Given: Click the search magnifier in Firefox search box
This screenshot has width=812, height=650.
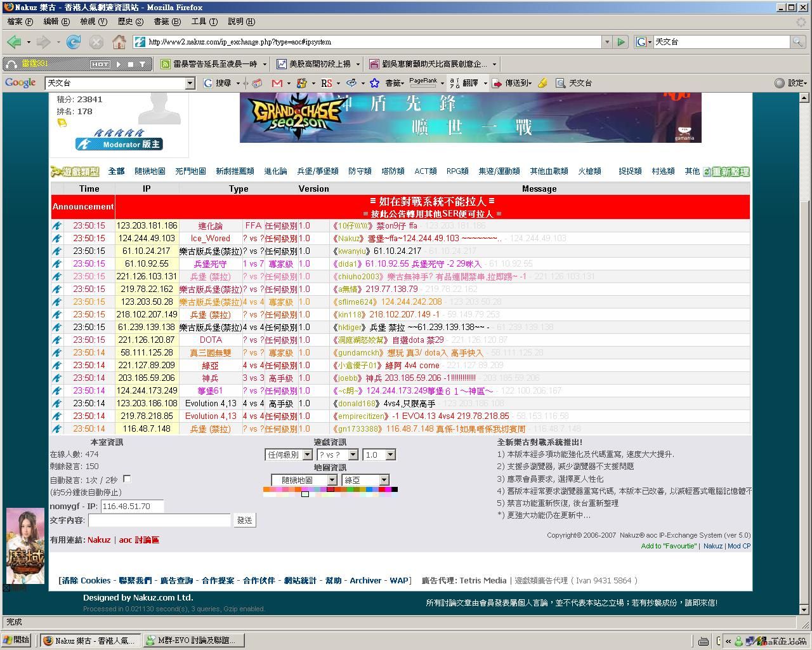Looking at the screenshot, I should pos(797,42).
